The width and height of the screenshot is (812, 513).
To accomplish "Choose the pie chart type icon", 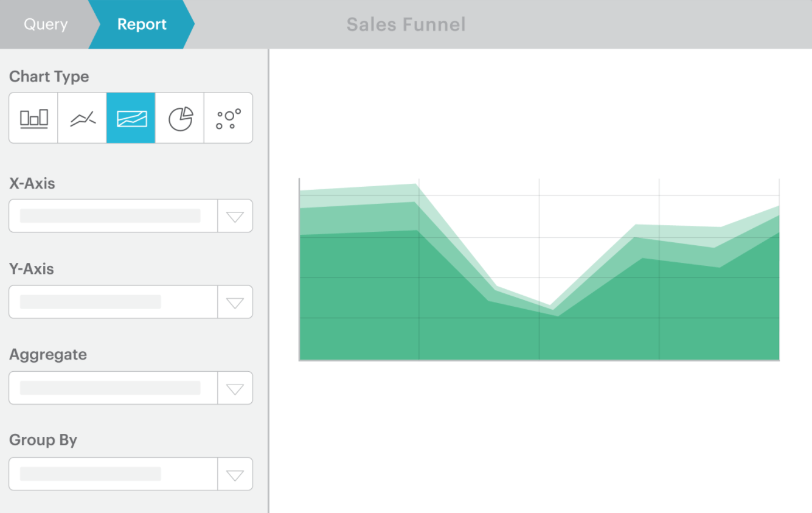I will [179, 118].
